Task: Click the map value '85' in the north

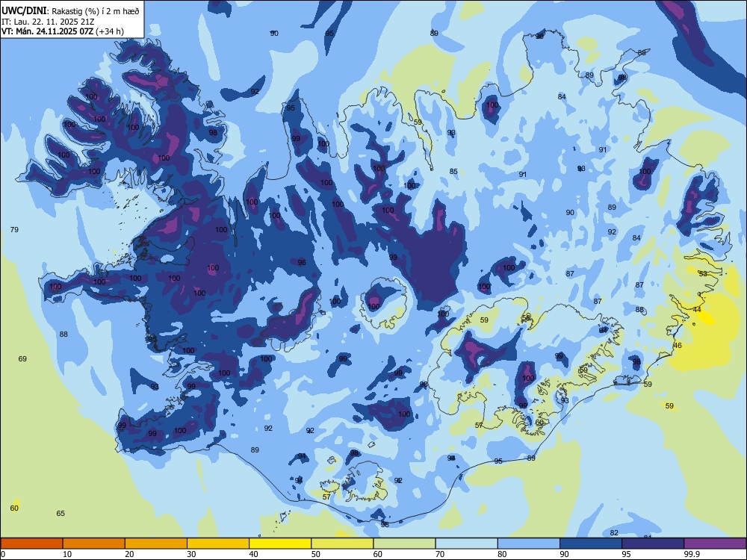Action: 453,172
